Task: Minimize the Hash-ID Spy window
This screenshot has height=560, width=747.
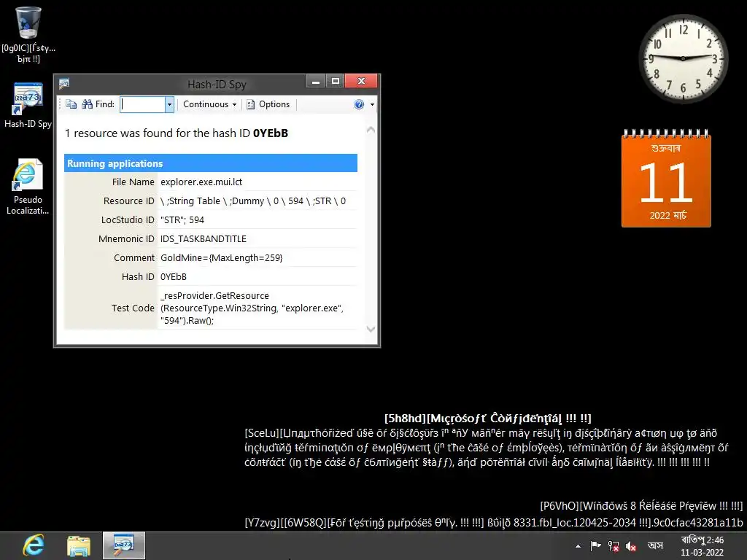Action: click(x=315, y=82)
